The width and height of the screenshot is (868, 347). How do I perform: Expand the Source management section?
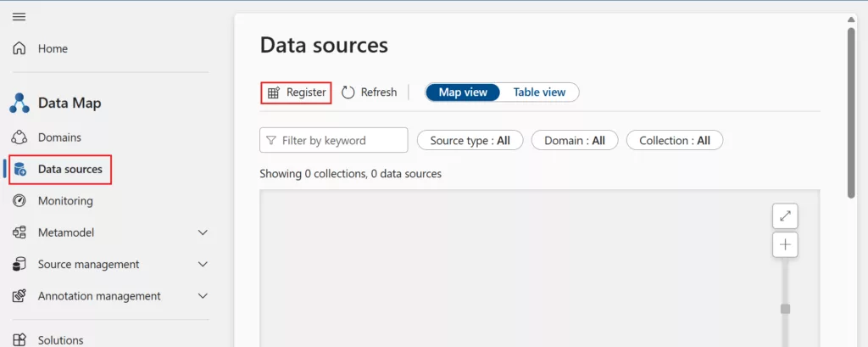click(x=88, y=265)
